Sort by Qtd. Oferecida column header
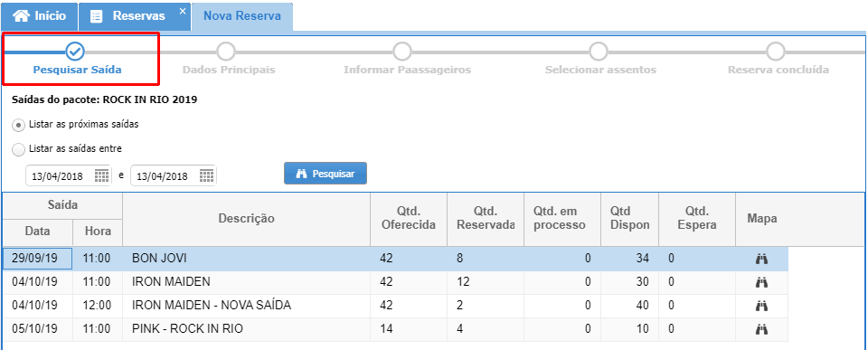This screenshot has width=868, height=350. (x=409, y=219)
